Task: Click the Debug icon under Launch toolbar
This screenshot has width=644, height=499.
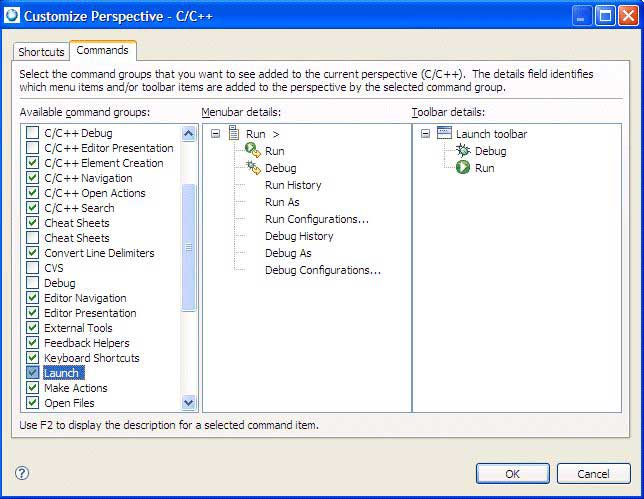Action: pos(462,151)
